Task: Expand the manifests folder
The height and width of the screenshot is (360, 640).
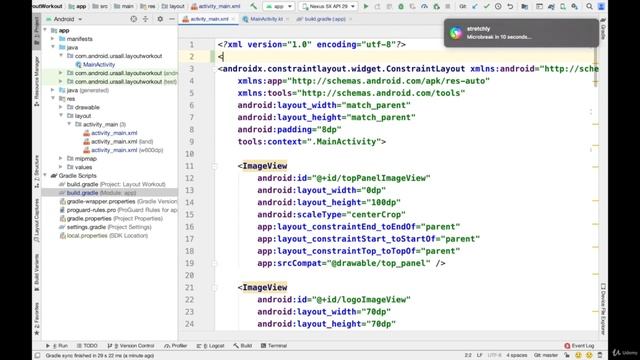Action: coord(53,39)
